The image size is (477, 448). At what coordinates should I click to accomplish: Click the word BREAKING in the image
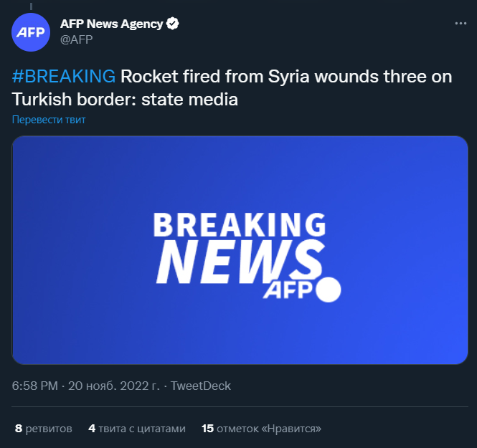(x=239, y=225)
